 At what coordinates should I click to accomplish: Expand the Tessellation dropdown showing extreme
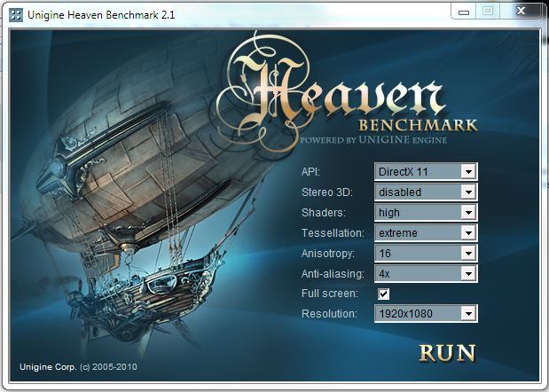click(x=426, y=232)
